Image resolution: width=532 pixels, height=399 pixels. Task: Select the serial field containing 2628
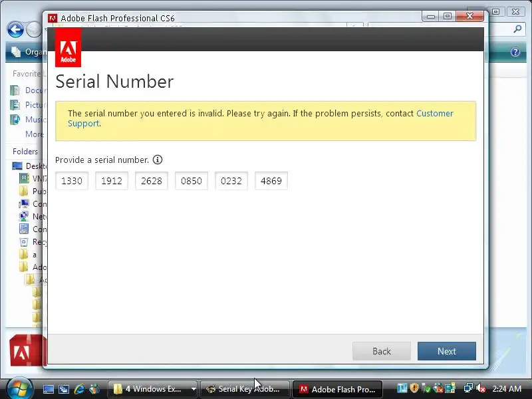pyautogui.click(x=152, y=181)
